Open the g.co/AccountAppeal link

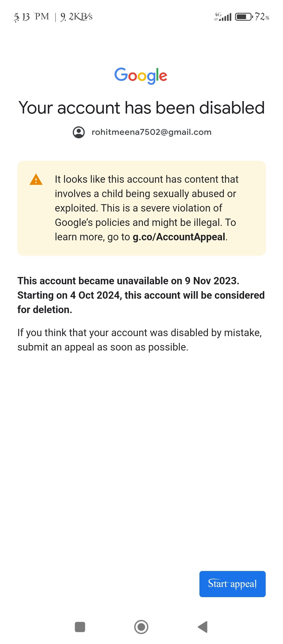pyautogui.click(x=179, y=237)
